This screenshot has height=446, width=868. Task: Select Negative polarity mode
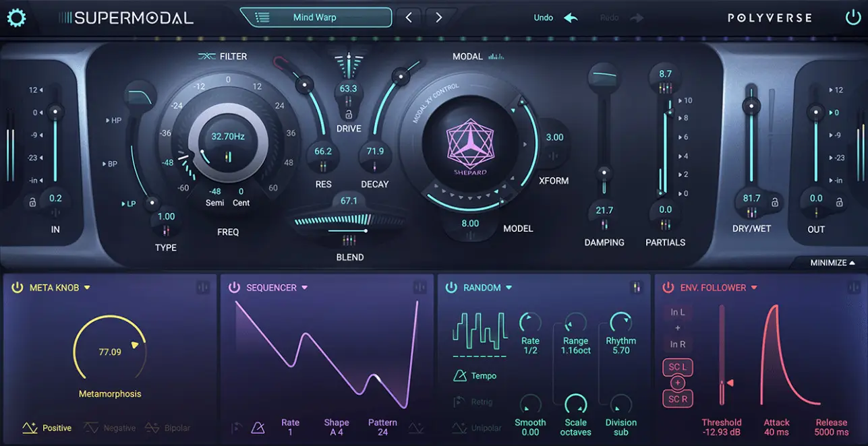coord(109,428)
